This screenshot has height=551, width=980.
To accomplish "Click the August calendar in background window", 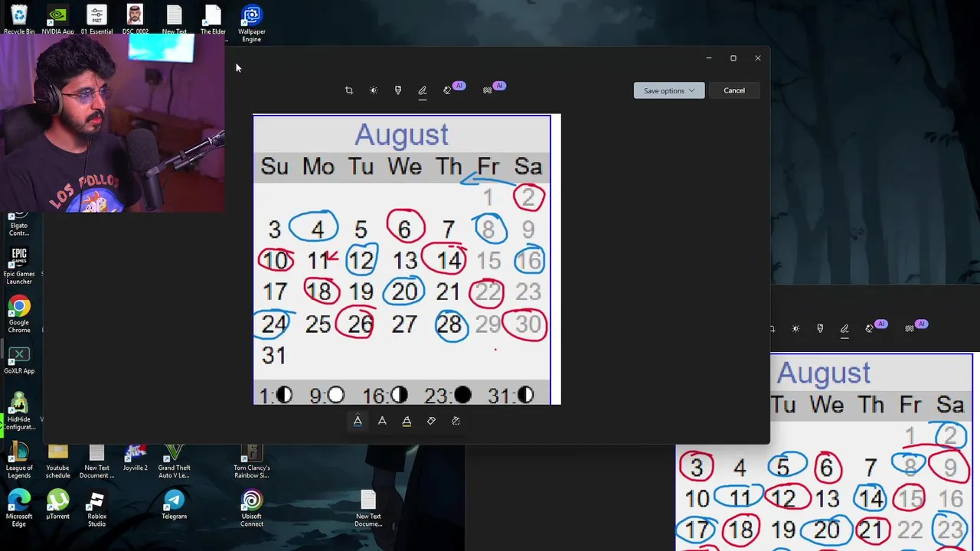I will tap(824, 452).
